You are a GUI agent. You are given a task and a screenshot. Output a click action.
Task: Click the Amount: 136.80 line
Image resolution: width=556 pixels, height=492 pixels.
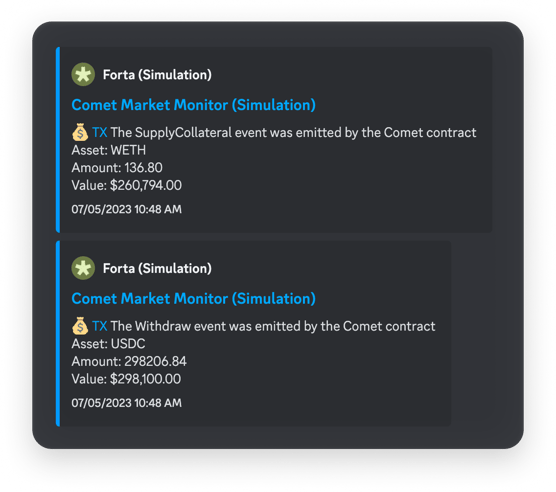pyautogui.click(x=117, y=168)
